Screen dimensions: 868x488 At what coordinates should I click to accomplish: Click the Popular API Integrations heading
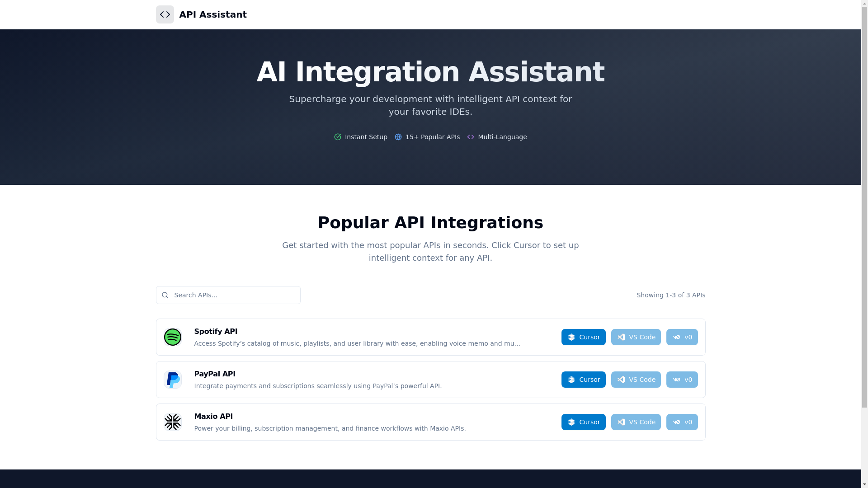430,223
